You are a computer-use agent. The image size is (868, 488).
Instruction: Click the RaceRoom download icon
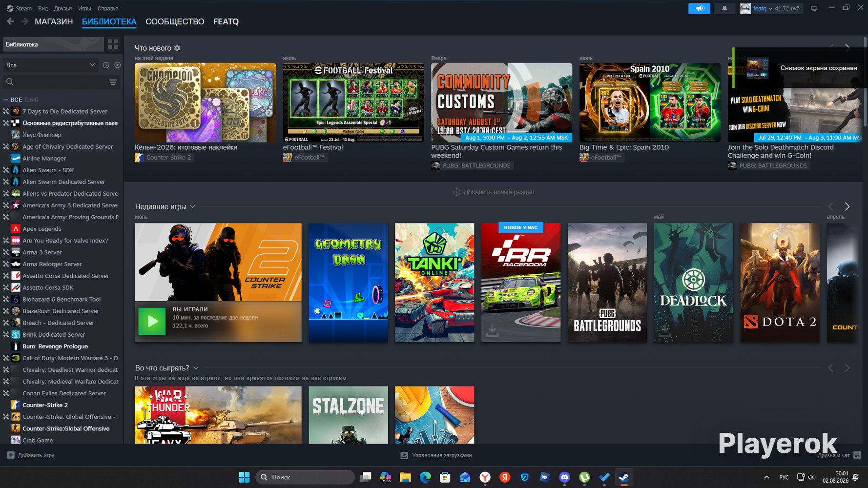(x=492, y=330)
